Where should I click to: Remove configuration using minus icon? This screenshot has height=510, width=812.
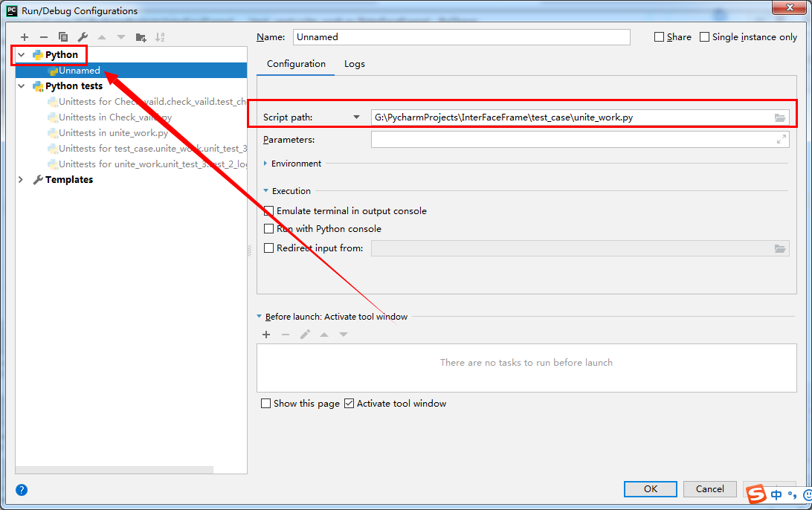(x=44, y=36)
